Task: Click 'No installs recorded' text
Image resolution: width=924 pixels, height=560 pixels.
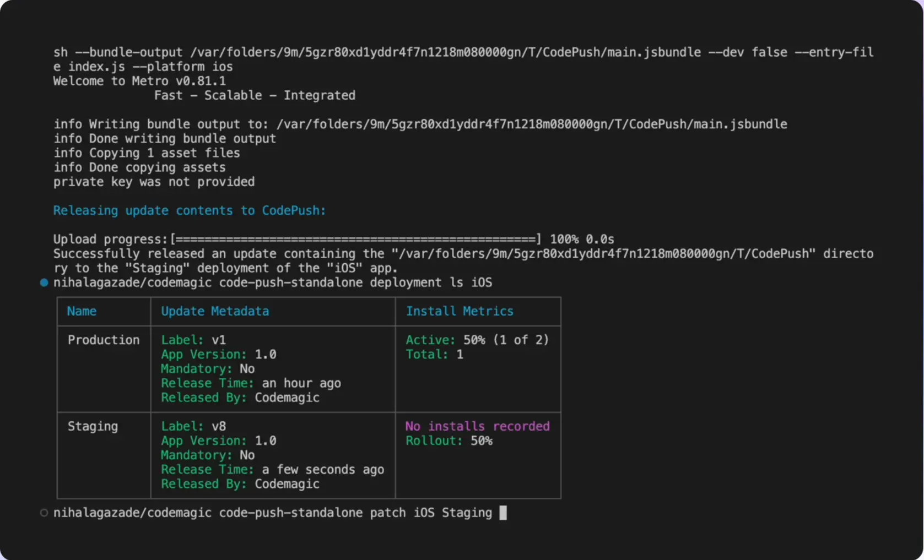Action: click(477, 426)
